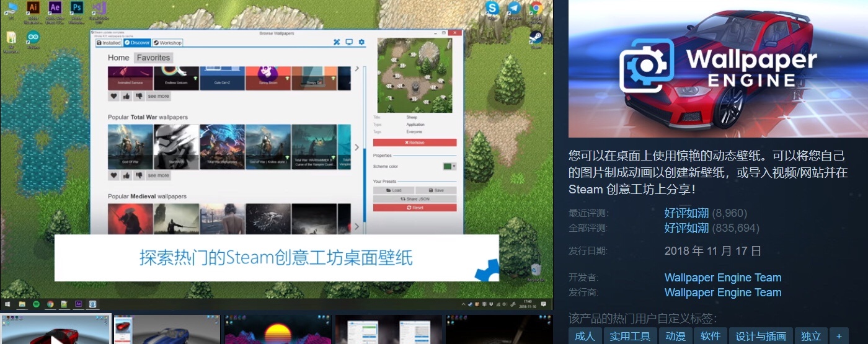Click the red Reset button
This screenshot has height=344, width=868.
pyautogui.click(x=415, y=208)
